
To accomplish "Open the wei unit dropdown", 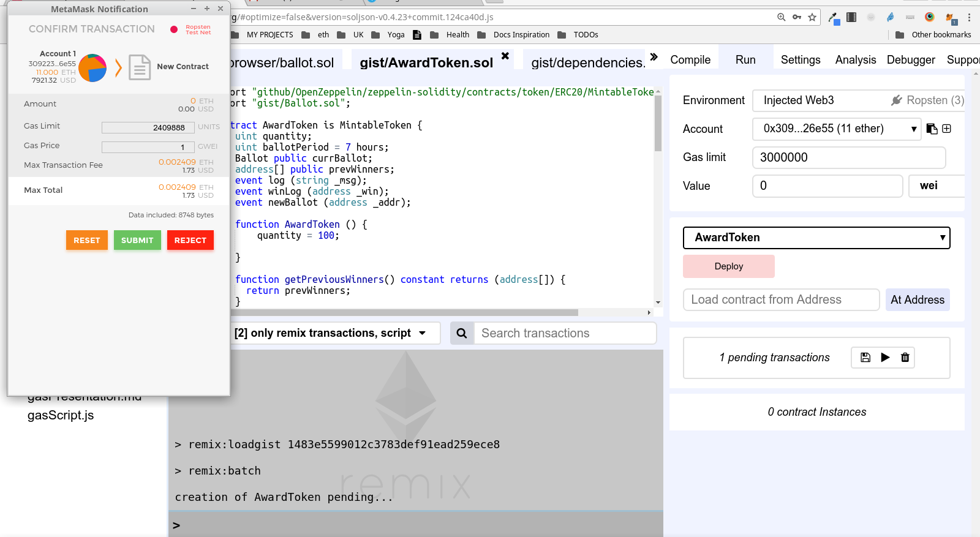I will coord(937,186).
